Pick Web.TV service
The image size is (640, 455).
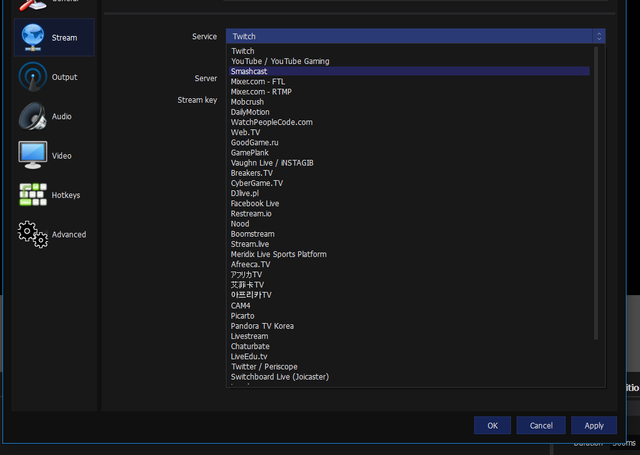(x=410, y=132)
